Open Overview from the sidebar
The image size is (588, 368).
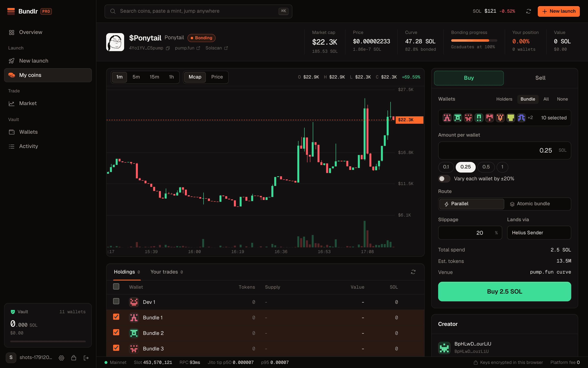48,32
